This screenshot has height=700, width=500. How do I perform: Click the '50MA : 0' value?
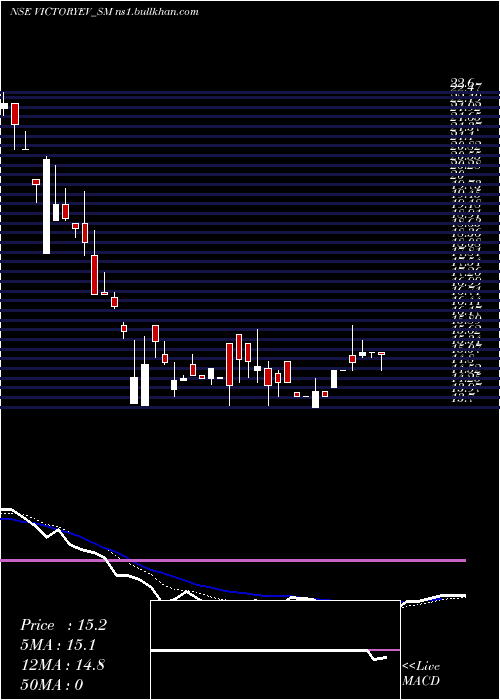click(x=52, y=684)
